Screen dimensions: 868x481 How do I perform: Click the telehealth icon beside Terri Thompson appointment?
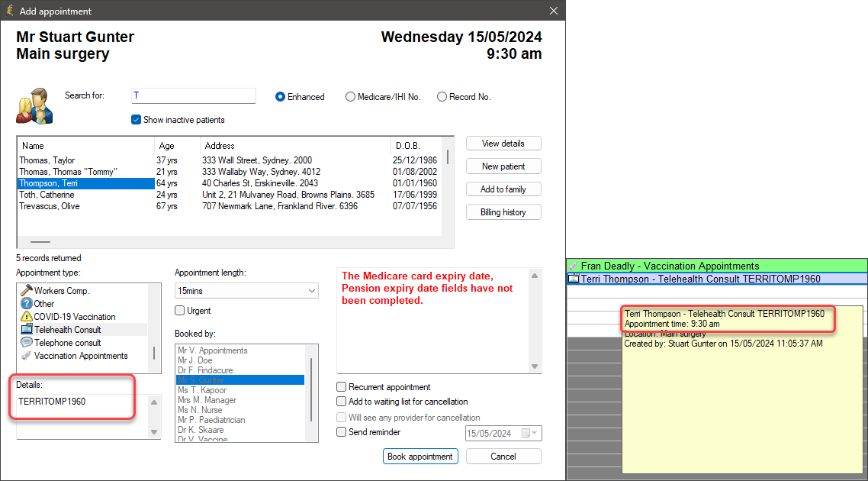574,279
